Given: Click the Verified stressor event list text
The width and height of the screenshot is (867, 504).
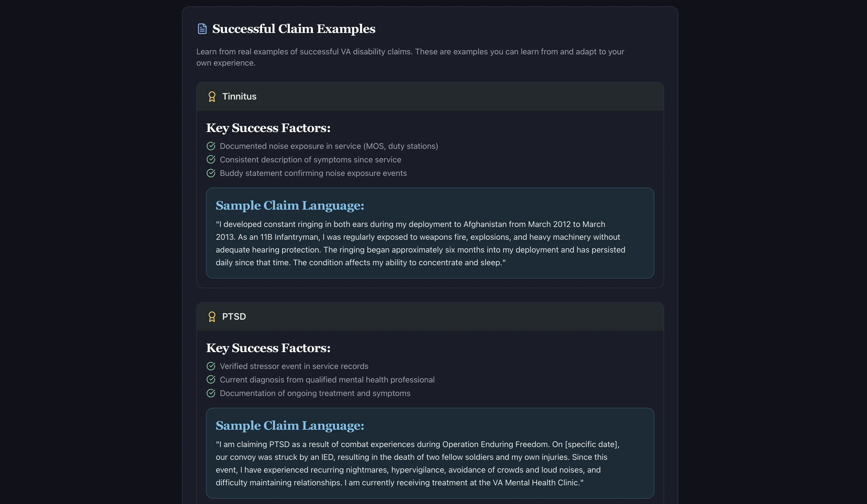Looking at the screenshot, I should pos(294,366).
